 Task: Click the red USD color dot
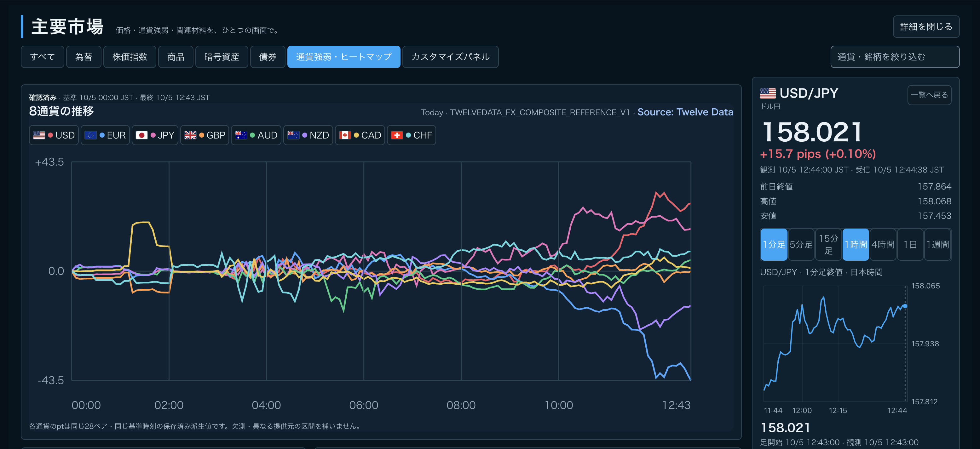50,135
